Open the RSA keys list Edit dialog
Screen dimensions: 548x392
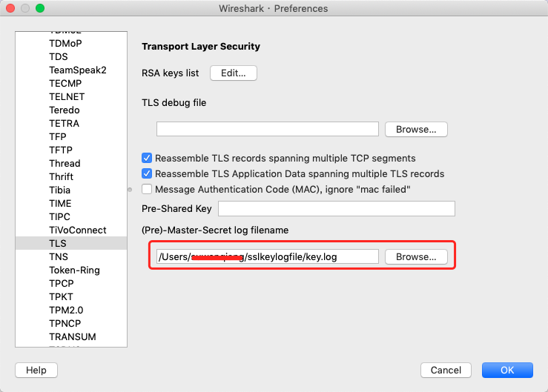(x=234, y=73)
